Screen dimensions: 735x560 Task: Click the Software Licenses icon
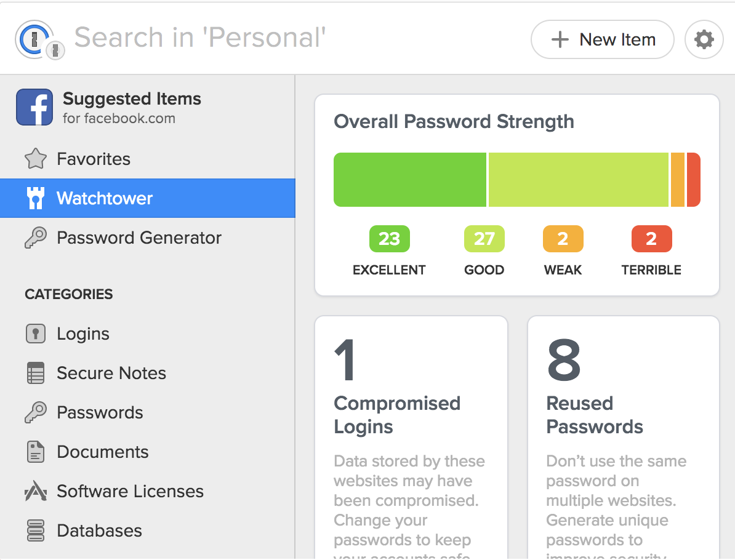35,491
